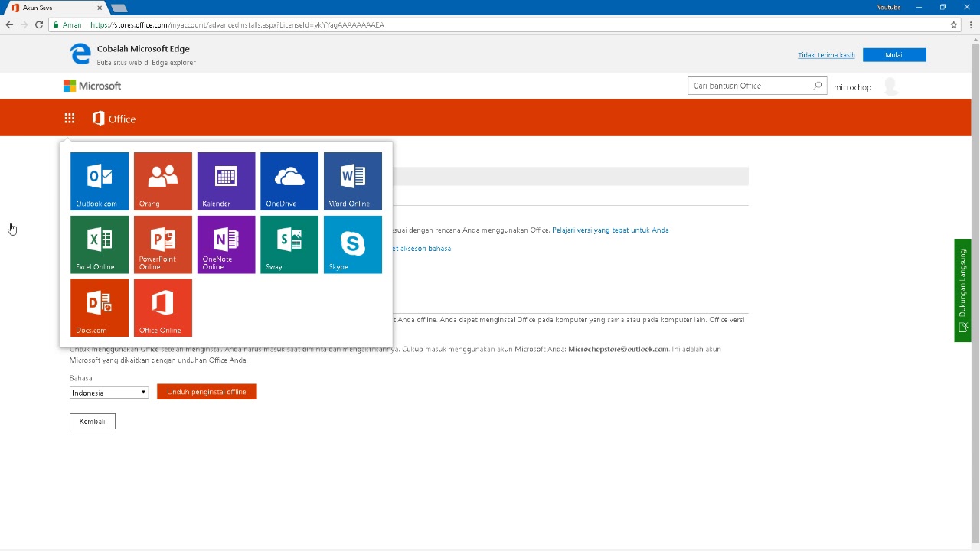This screenshot has height=551, width=980.
Task: Click the Youtube profile label in title bar
Action: click(x=888, y=7)
